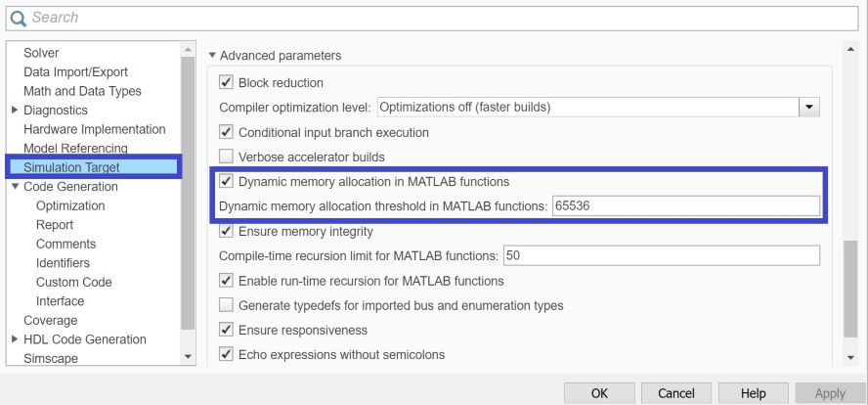868x405 pixels.
Task: Collapse the Code Generation tree node
Action: (14, 187)
